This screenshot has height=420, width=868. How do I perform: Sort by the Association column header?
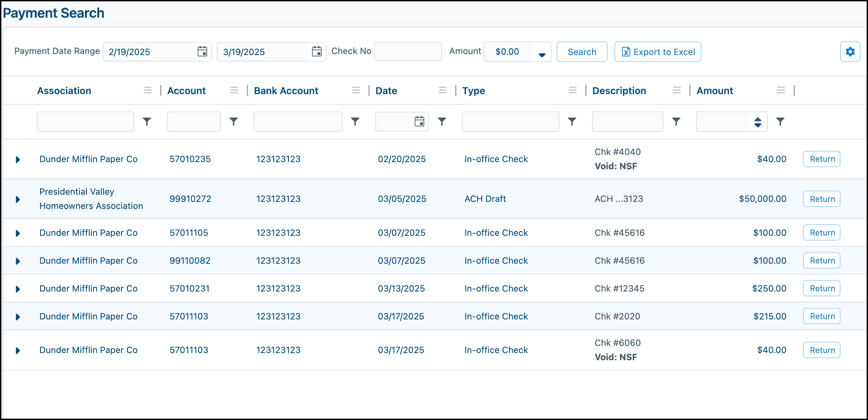[64, 91]
